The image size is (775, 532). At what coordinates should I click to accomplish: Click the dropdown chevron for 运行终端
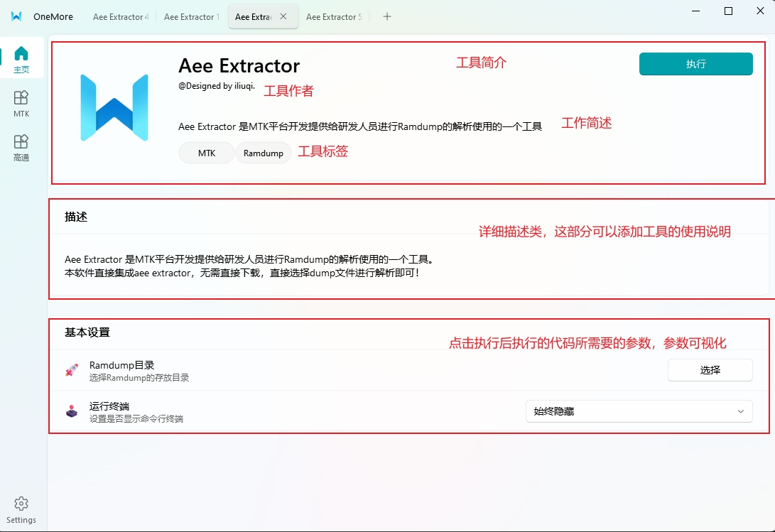tap(741, 411)
